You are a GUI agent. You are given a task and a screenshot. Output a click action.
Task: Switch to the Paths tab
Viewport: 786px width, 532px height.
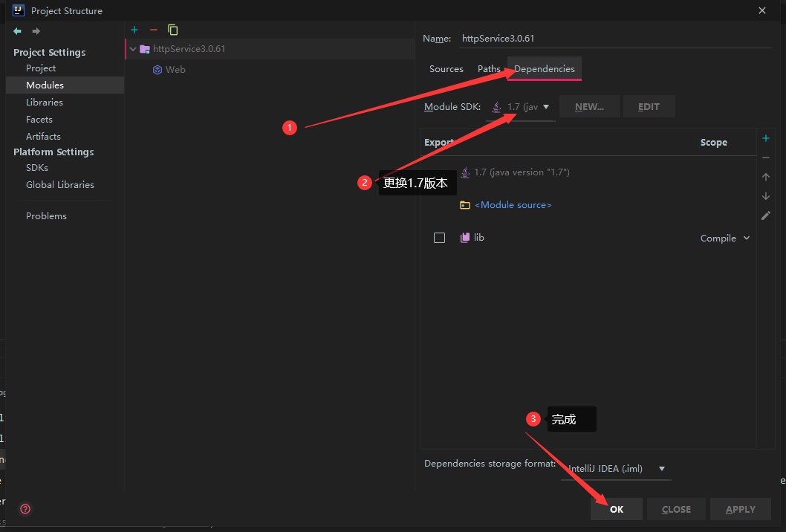(488, 68)
